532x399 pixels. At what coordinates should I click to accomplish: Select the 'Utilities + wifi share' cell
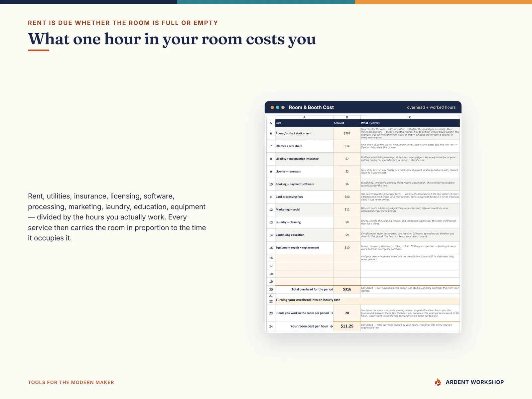point(304,146)
